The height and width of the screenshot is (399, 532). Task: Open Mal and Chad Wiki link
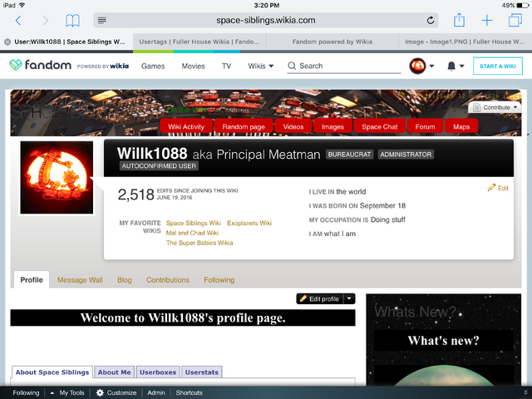[192, 233]
